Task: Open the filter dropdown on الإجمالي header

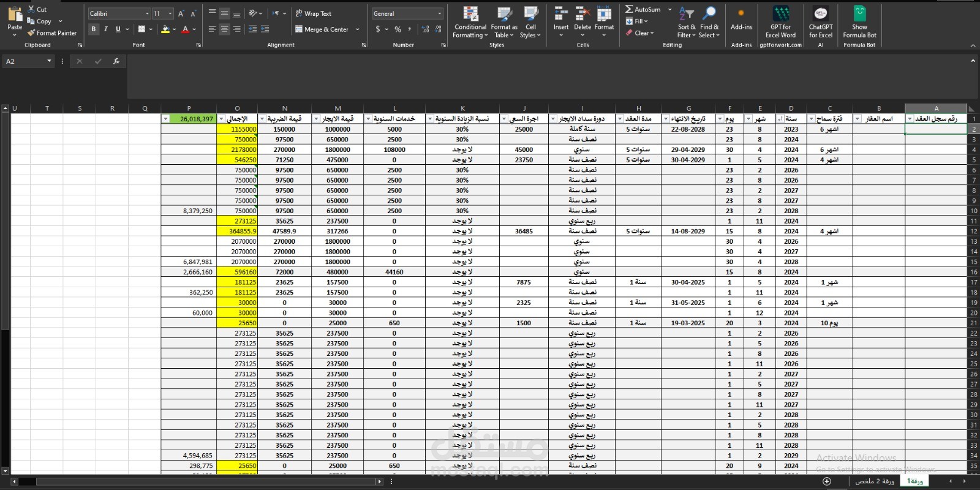Action: pos(222,119)
